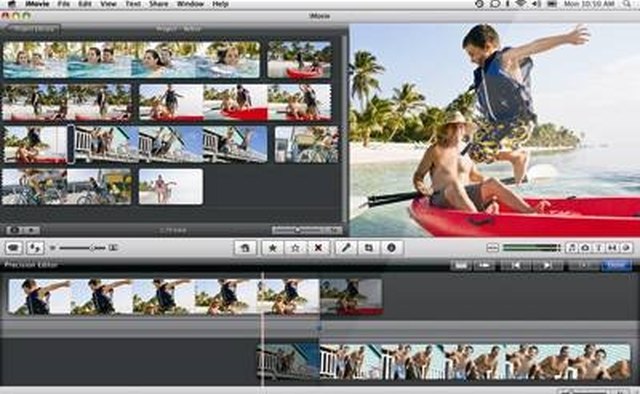Show the titles browser T icon
640x394 pixels.
tap(599, 247)
